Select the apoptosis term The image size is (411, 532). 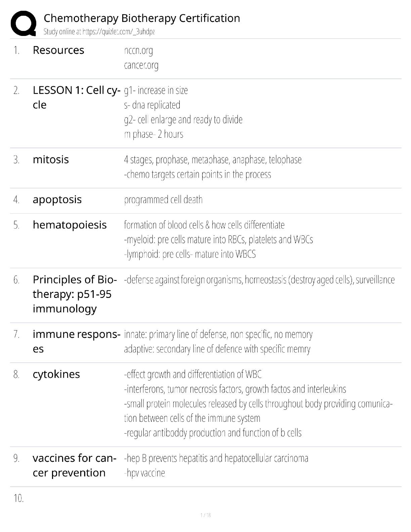click(57, 199)
